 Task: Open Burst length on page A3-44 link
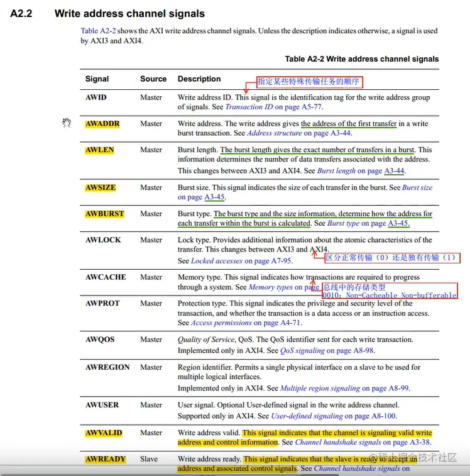[x=361, y=170]
